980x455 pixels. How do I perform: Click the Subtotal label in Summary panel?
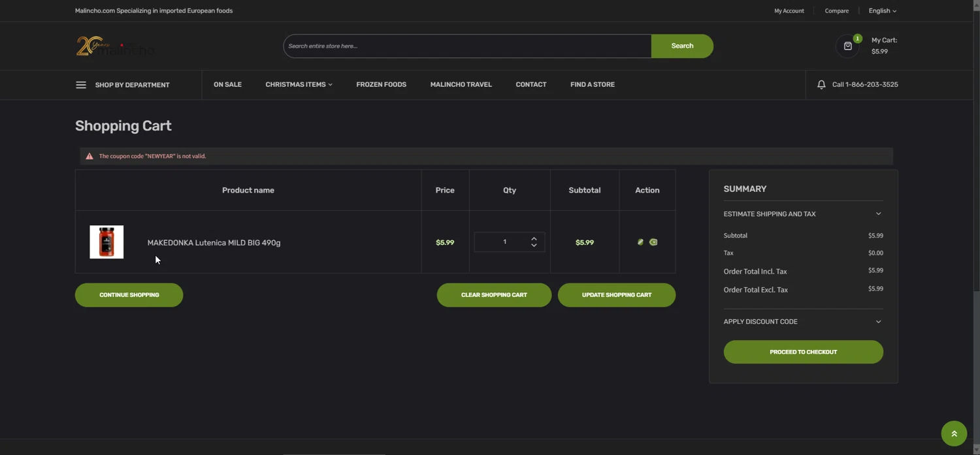click(736, 236)
